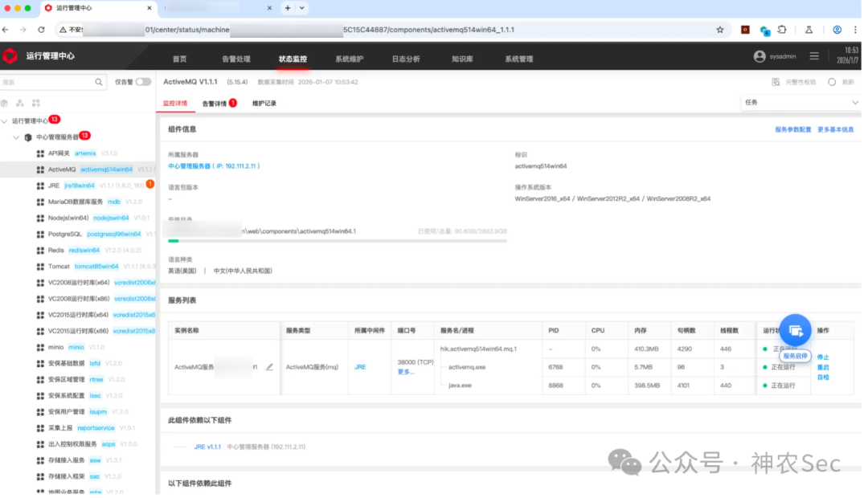This screenshot has width=868, height=498.
Task: Click the component icon beside JRE
Action: [x=40, y=186]
